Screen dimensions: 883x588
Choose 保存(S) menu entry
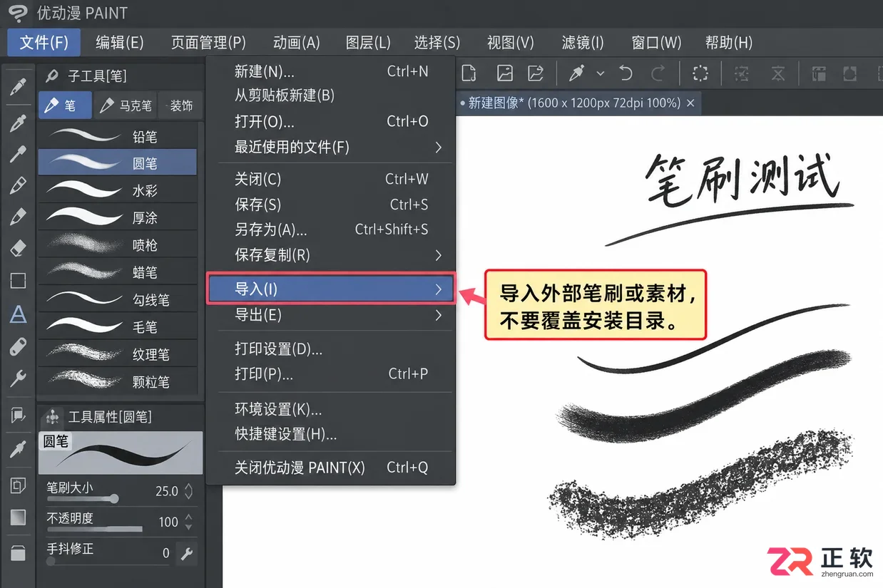click(x=332, y=205)
